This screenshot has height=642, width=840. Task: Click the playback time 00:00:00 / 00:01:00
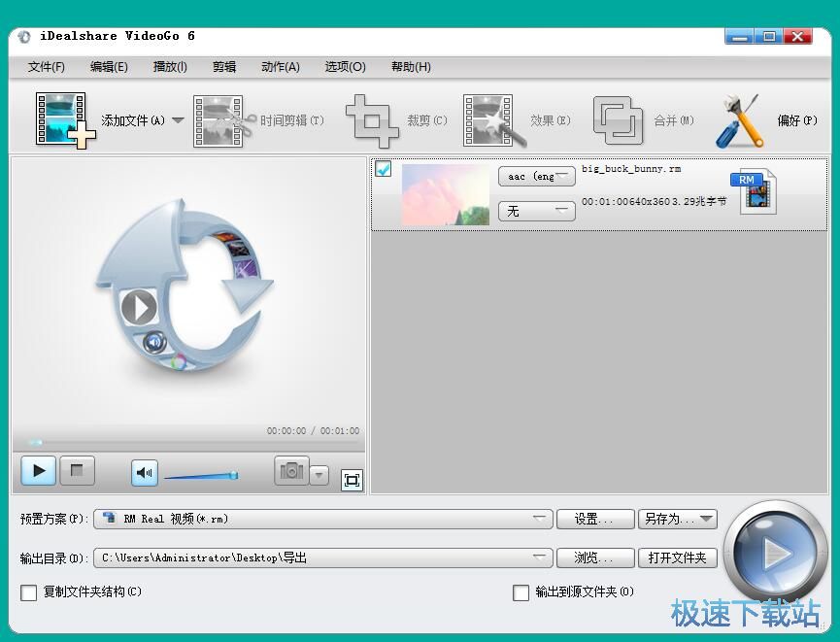(314, 431)
